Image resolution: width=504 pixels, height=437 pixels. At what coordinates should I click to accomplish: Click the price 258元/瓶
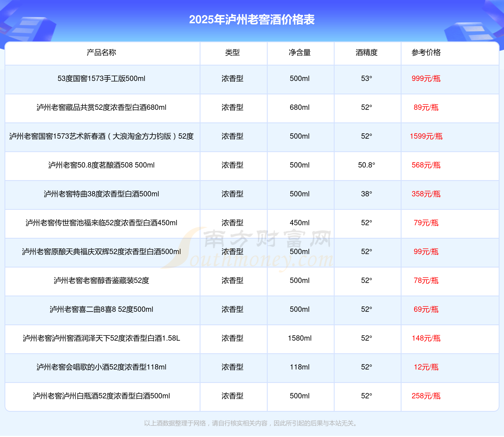[426, 396]
